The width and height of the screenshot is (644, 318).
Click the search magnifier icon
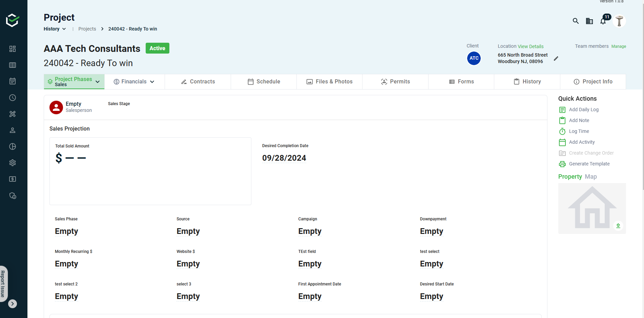pyautogui.click(x=576, y=21)
